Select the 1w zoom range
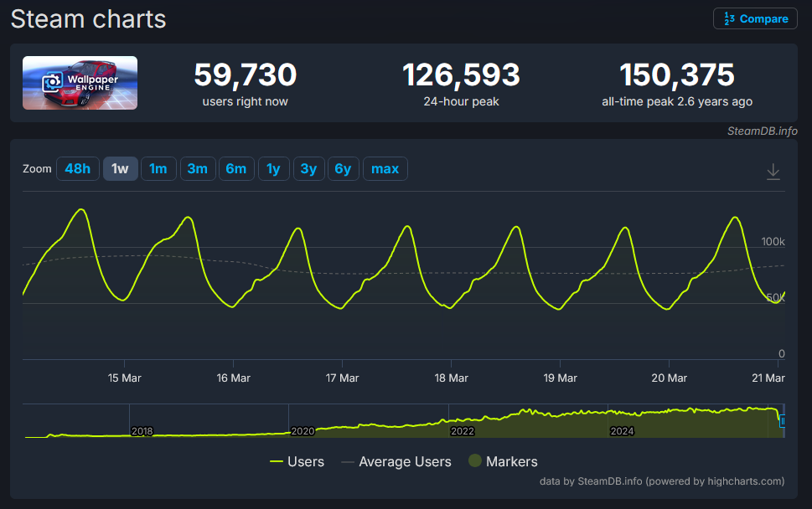The width and height of the screenshot is (812, 509). (120, 168)
